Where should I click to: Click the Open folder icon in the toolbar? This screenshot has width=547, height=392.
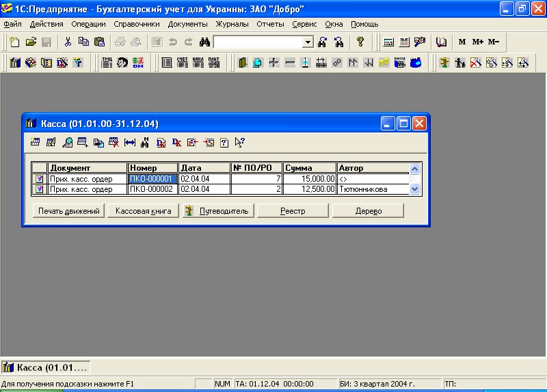pos(31,42)
